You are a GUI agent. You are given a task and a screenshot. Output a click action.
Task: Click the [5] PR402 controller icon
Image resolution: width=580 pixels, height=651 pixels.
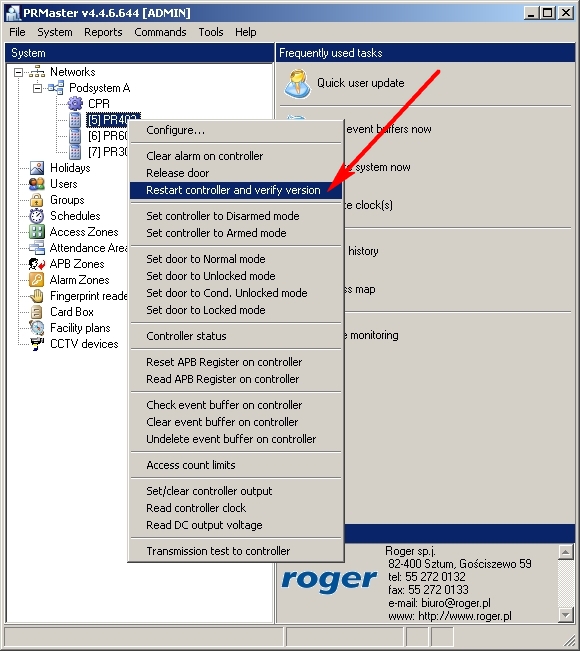point(75,120)
